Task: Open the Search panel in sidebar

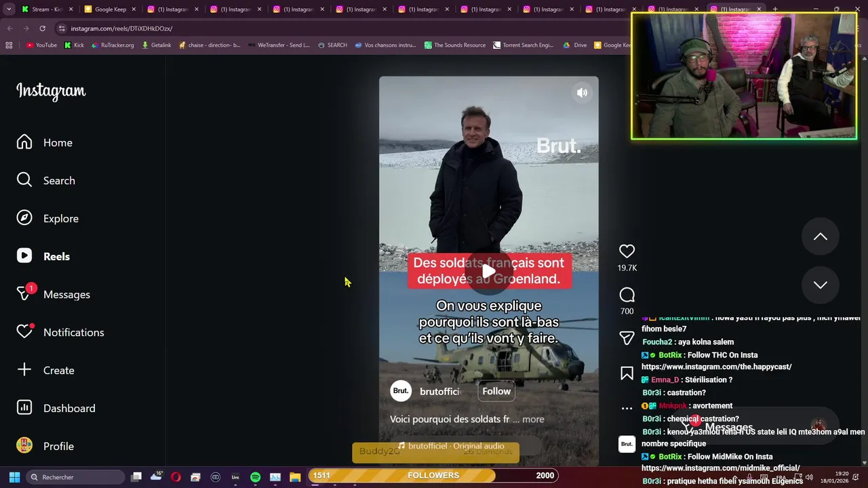Action: [46, 180]
